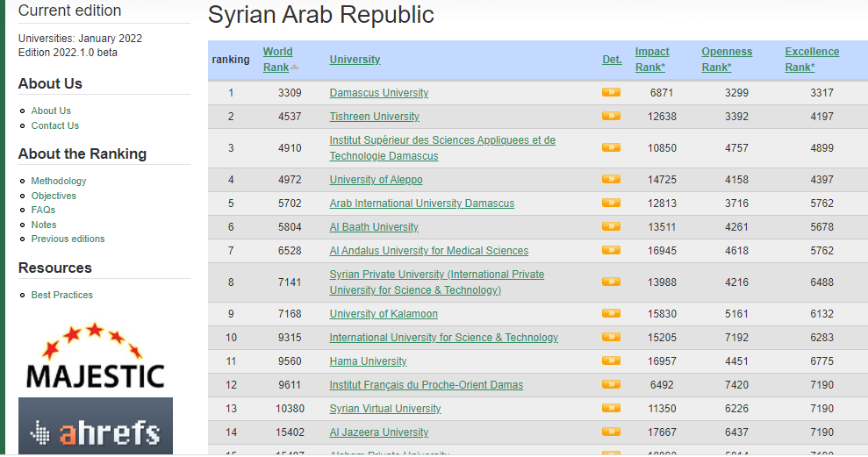
Task: Open details icon for Tishreen University row
Action: [611, 116]
